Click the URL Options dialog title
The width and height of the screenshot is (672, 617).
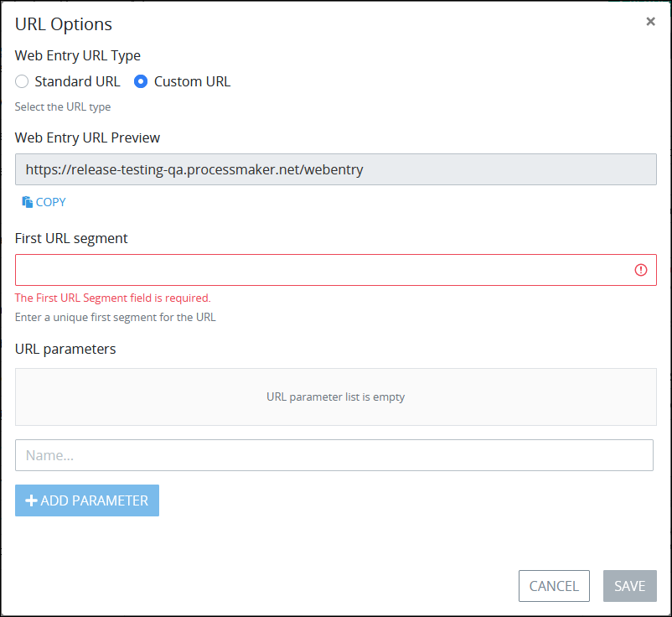coord(64,24)
